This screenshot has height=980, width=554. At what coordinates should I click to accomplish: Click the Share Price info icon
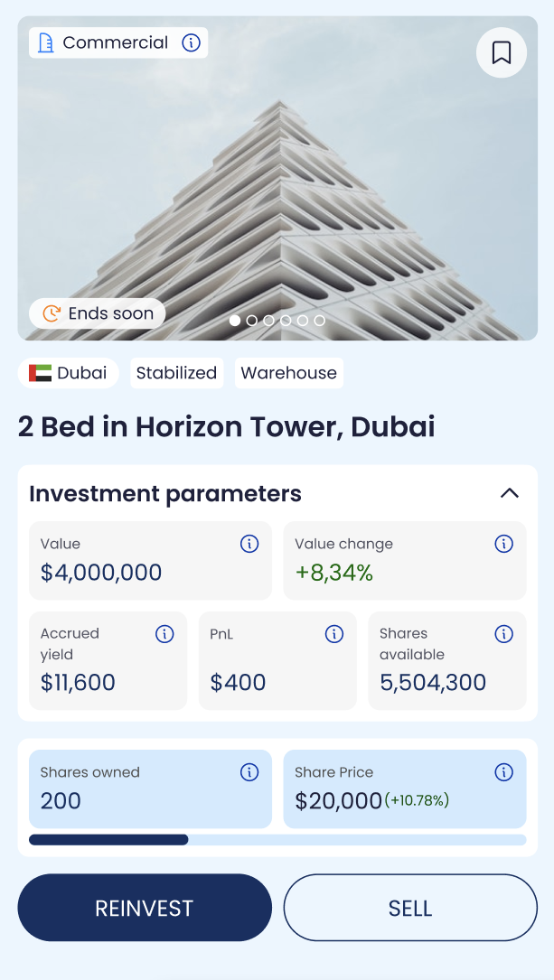click(504, 772)
